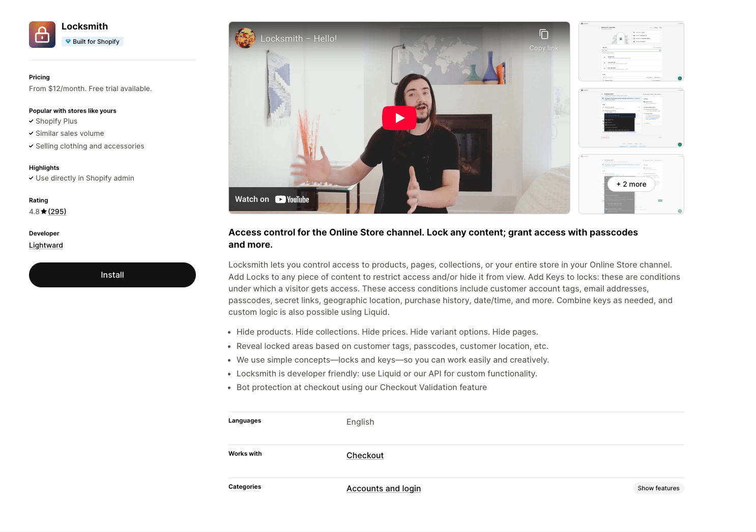
Task: Click the 'We use simple concepts' bullet
Action: (x=393, y=360)
